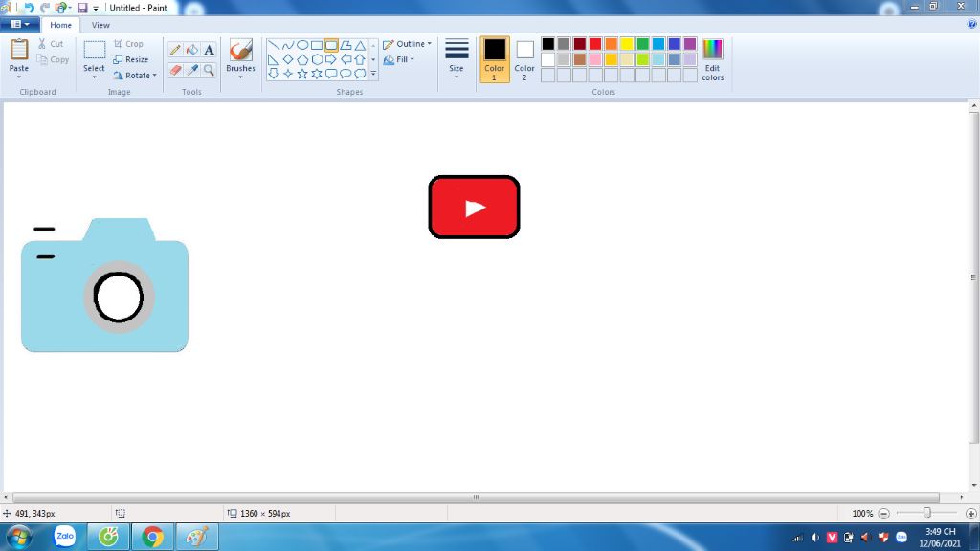
Task: Switch to the Home ribbon tab
Action: 60,25
